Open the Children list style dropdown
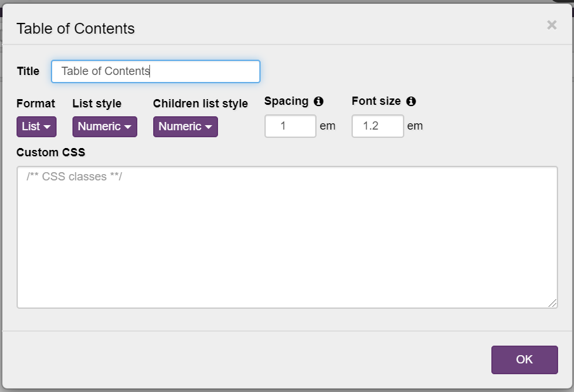The image size is (574, 392). click(185, 126)
